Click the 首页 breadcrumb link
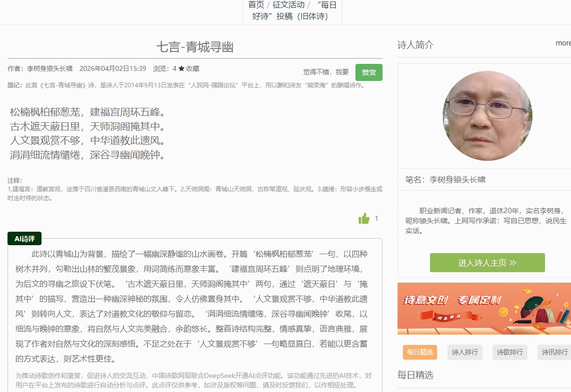 point(256,4)
